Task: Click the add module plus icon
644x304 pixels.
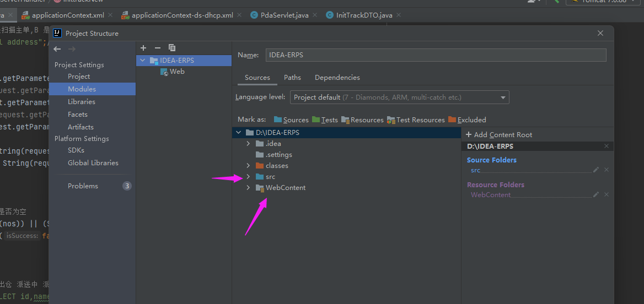Action: [x=143, y=48]
